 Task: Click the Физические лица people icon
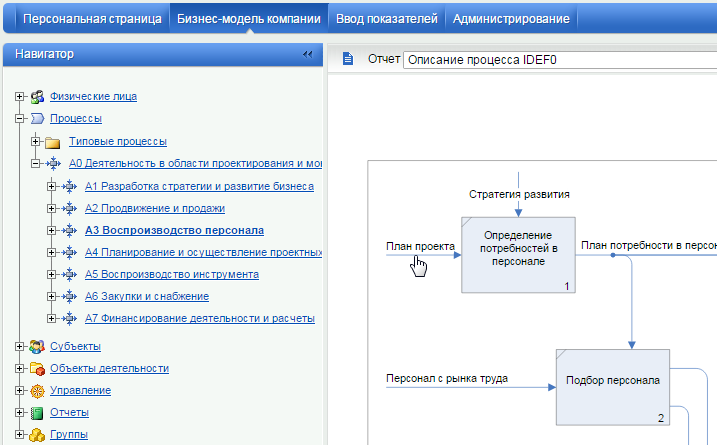click(37, 97)
